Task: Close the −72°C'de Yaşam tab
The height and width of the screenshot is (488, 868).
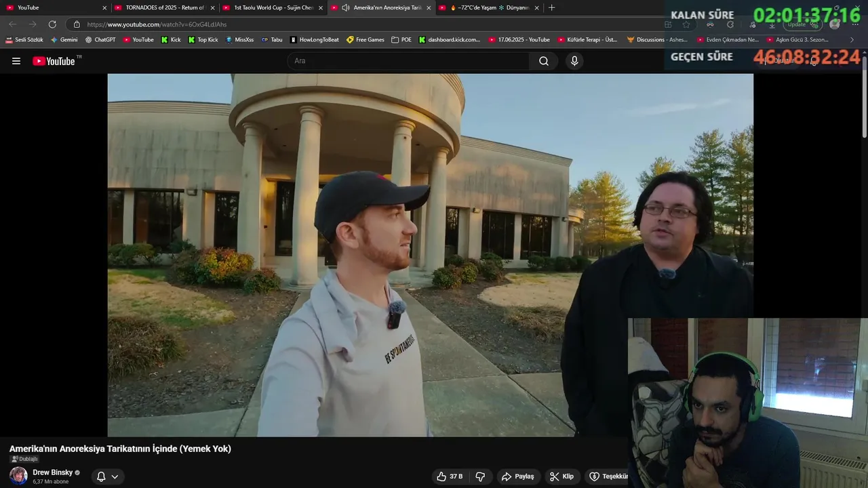Action: click(537, 8)
